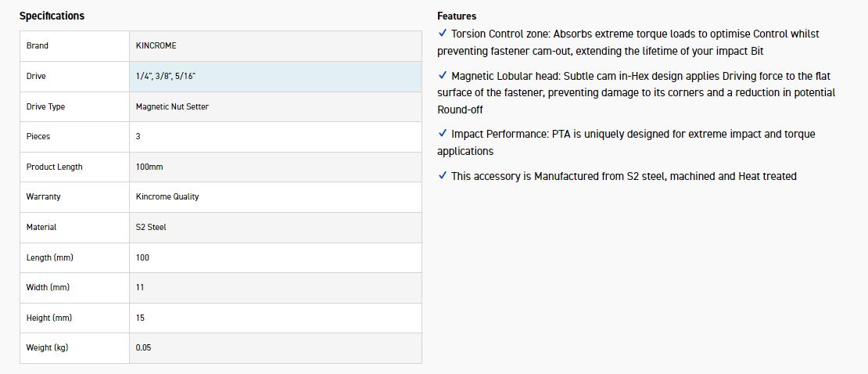Click the checkmark next to Impact Performance

click(443, 134)
